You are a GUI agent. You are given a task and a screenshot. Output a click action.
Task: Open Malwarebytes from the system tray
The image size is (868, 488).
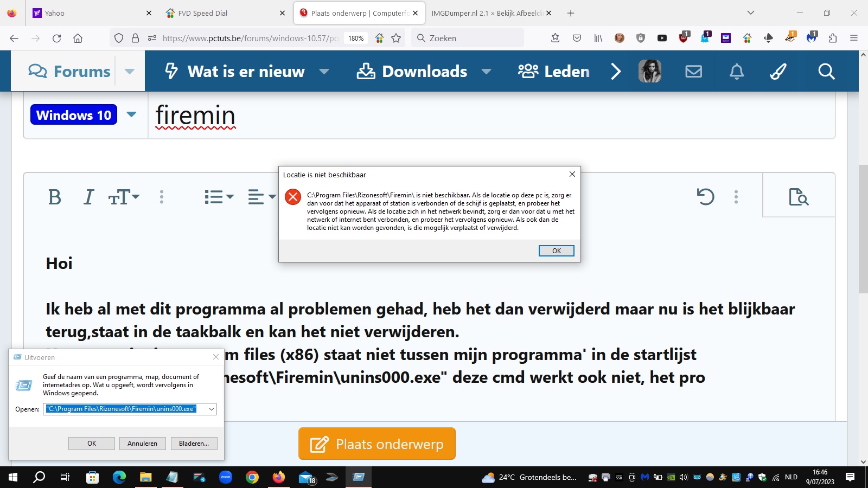644,478
